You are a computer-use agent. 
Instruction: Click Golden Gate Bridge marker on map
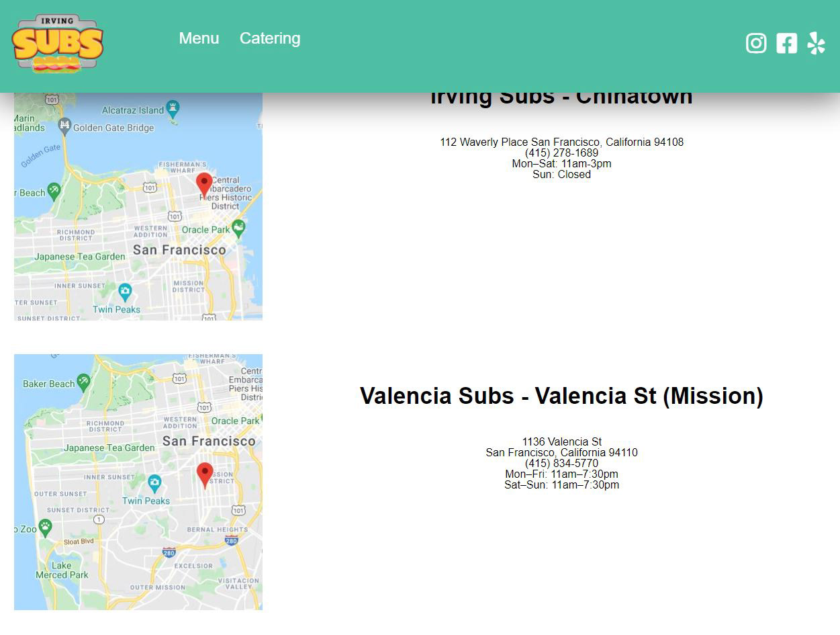pos(64,125)
